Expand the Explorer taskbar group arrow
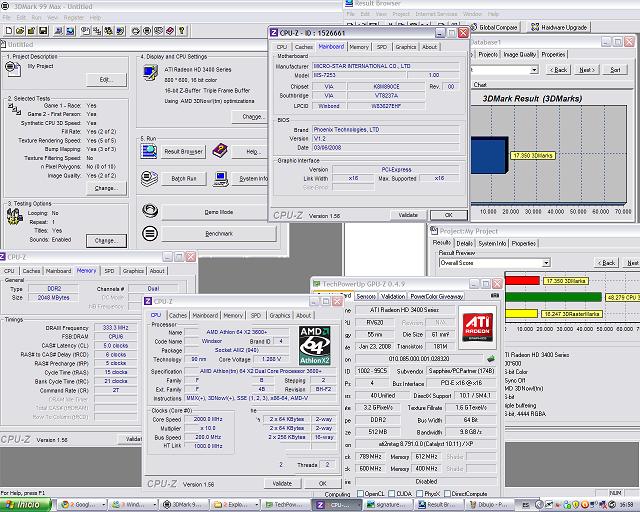Screen dimensions: 640x512 [256, 505]
